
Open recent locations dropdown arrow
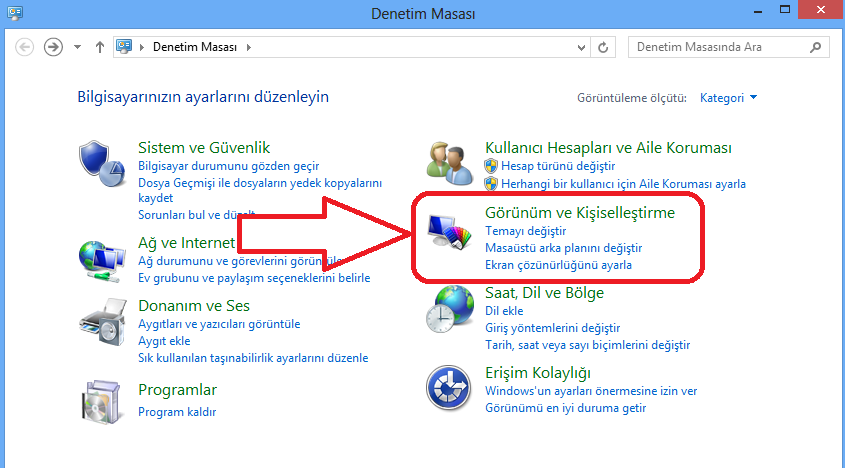click(77, 47)
